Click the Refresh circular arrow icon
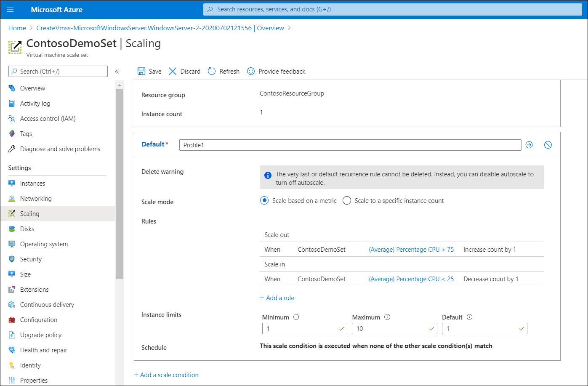588x386 pixels. (212, 71)
